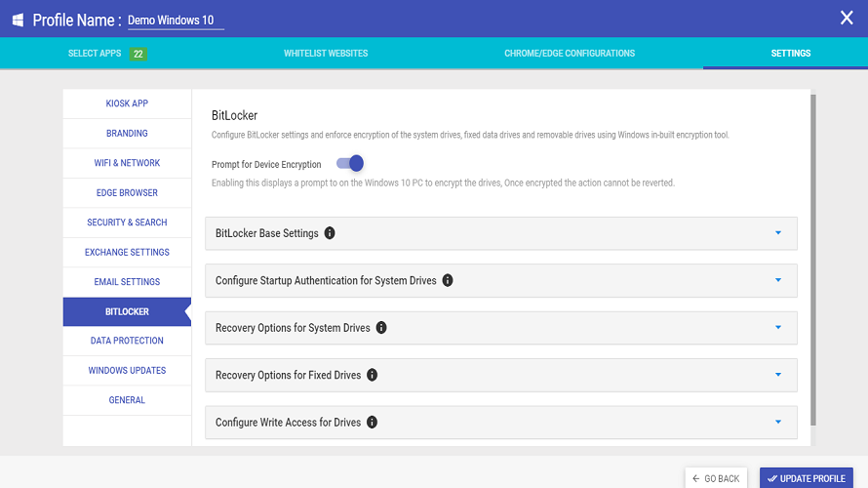Click the Profile Name input field
Image resolution: width=868 pixels, height=488 pixels.
click(176, 20)
